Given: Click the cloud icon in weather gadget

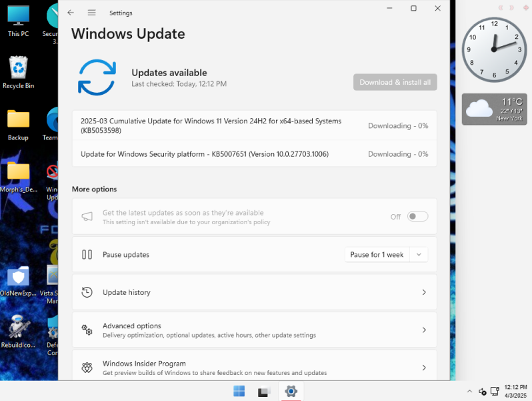Looking at the screenshot, I should click(479, 108).
